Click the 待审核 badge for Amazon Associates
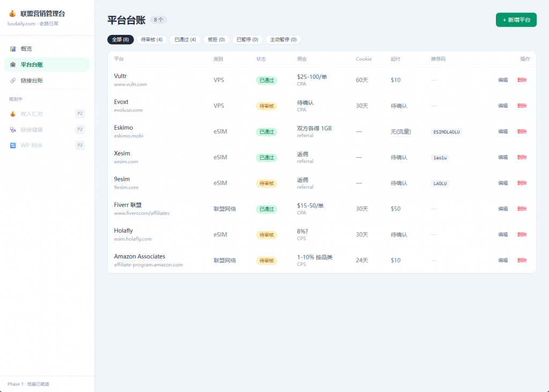 tap(266, 261)
